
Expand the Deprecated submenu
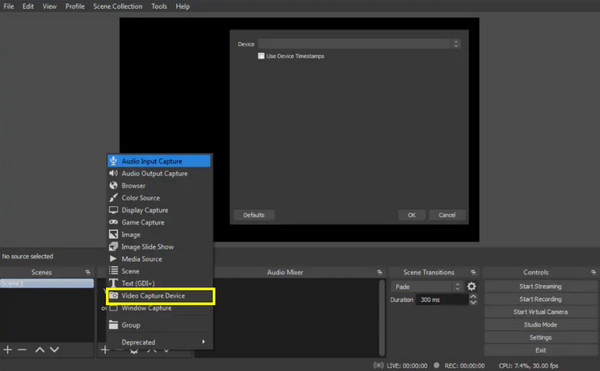pos(159,342)
